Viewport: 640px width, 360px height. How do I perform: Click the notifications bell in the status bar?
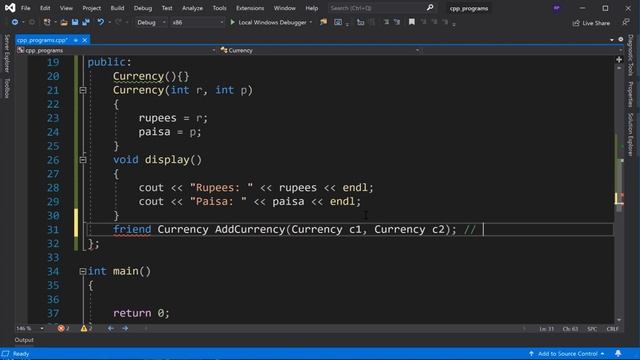coord(618,353)
